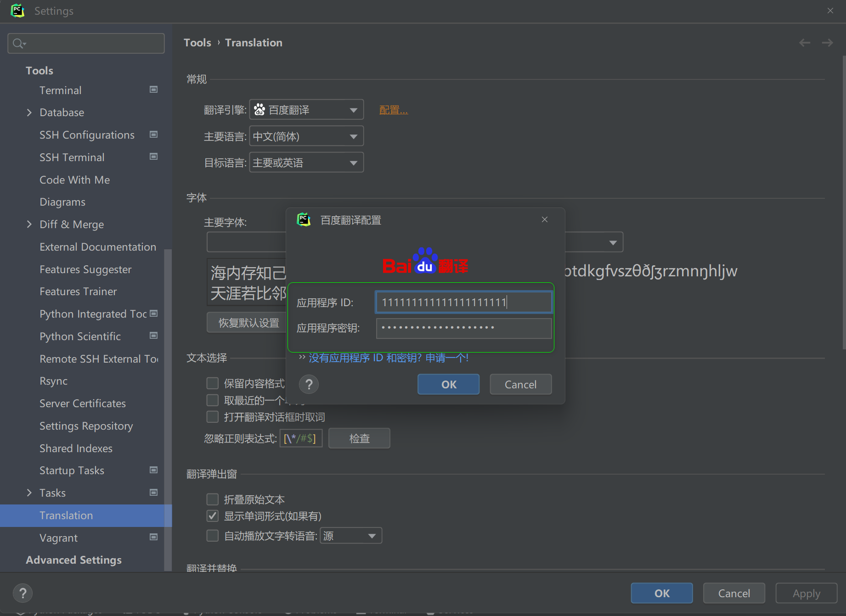Image resolution: width=846 pixels, height=616 pixels.
Task: Click 没有应用程序 ID 和密钥? 申请一个! link
Action: 389,358
